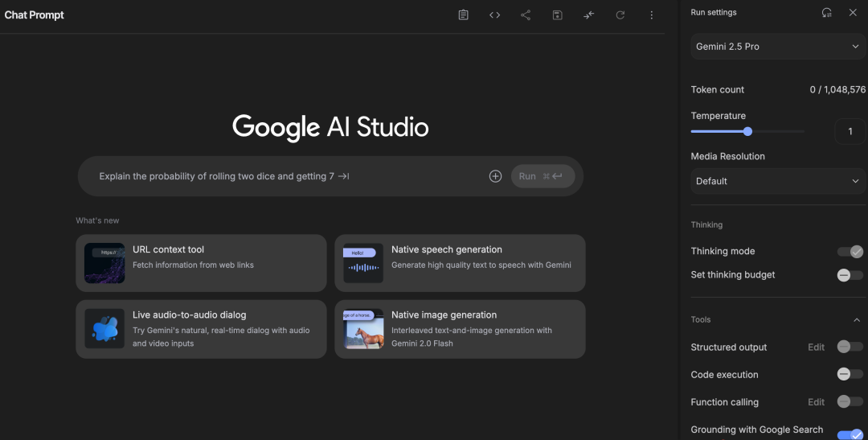This screenshot has height=440, width=868.
Task: Click Edit next to Structured output
Action: pyautogui.click(x=816, y=347)
